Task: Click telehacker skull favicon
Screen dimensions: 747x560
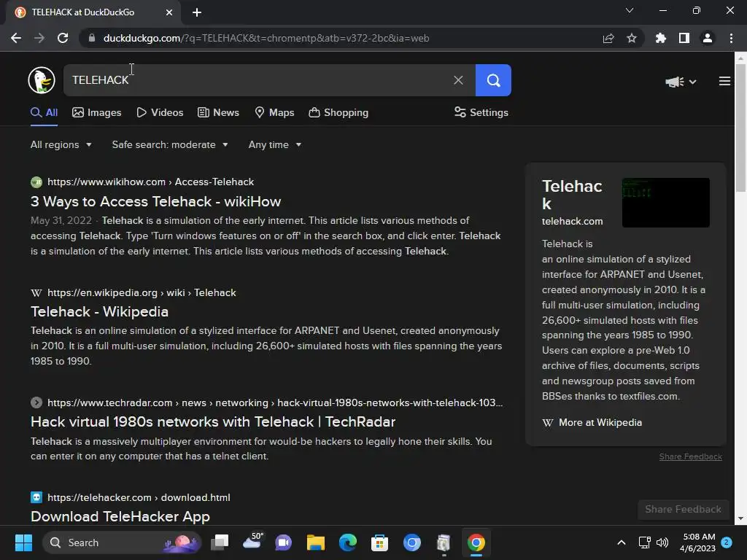Action: (36, 497)
